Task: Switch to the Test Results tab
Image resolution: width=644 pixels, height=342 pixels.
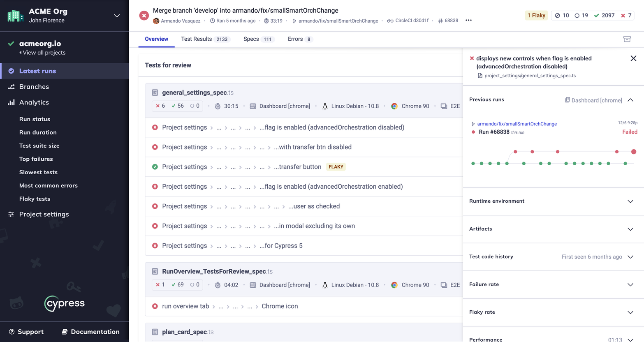Action: (204, 39)
